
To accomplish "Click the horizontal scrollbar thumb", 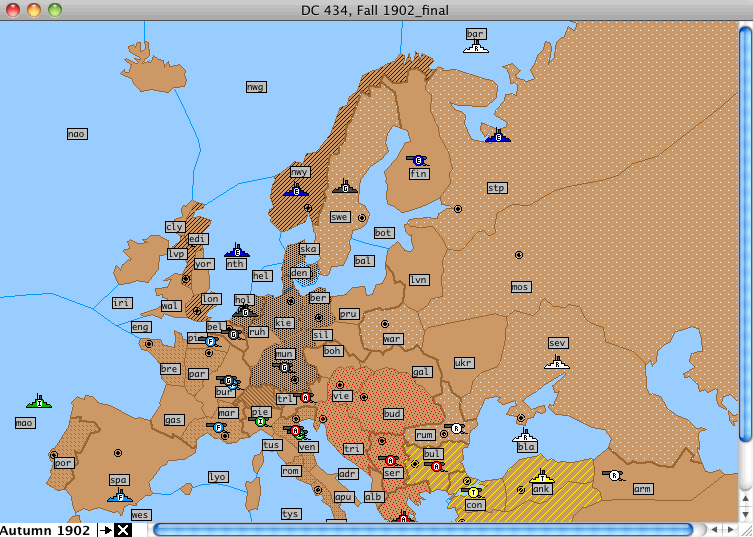I will click(423, 530).
